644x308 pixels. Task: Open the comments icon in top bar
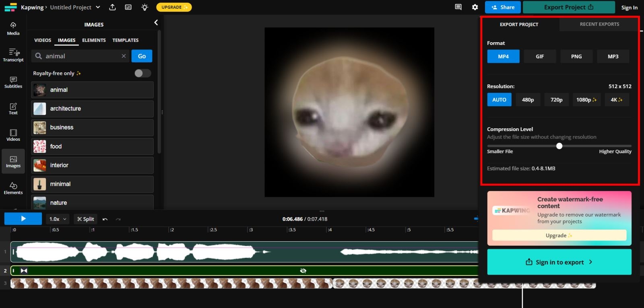458,7
